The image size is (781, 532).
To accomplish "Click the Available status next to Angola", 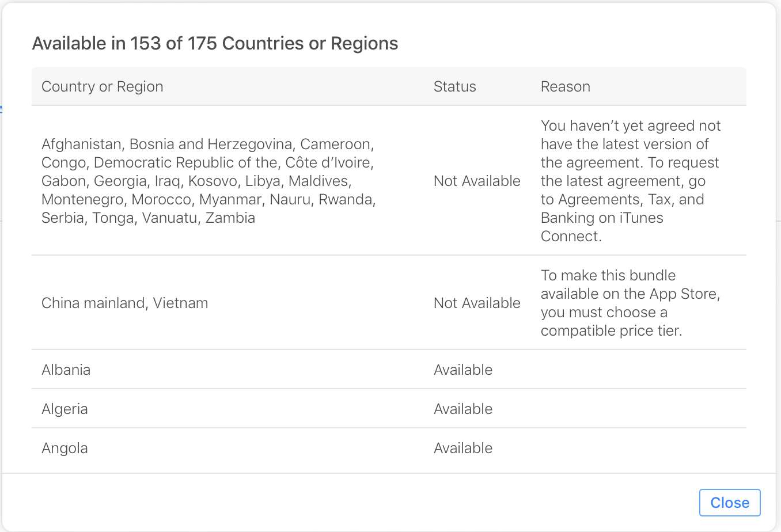I will click(463, 448).
